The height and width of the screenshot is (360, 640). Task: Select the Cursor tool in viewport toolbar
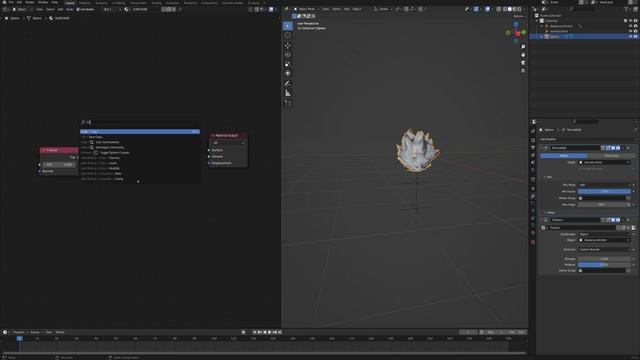(288, 36)
